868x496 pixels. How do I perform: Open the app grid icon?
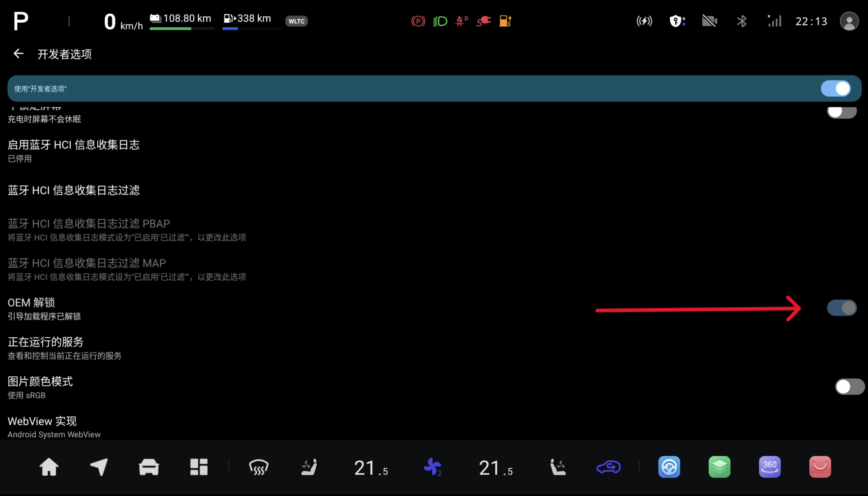coord(199,467)
